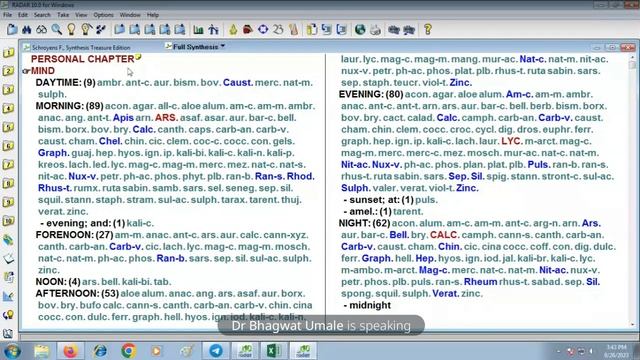
Task: Click the Chel. remedy under MORNING
Action: pyautogui.click(x=110, y=141)
